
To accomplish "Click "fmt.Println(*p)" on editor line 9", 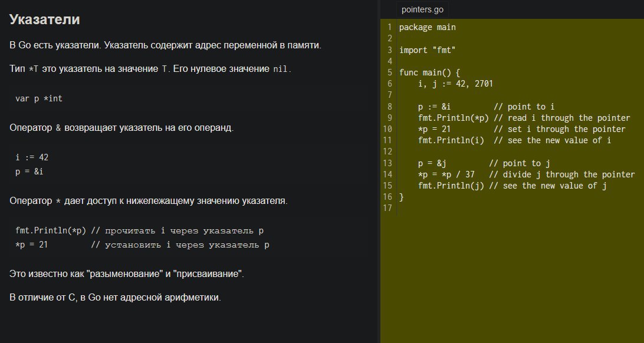I will pos(454,118).
